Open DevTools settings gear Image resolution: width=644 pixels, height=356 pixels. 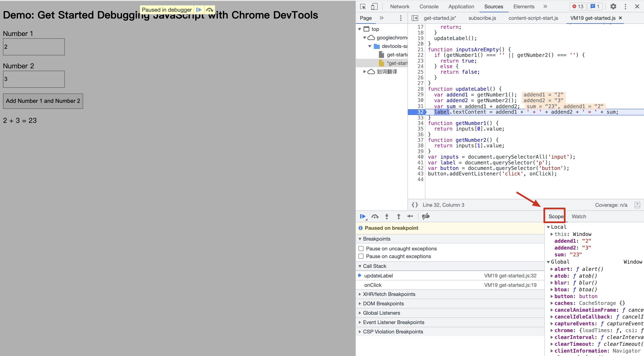coord(613,7)
